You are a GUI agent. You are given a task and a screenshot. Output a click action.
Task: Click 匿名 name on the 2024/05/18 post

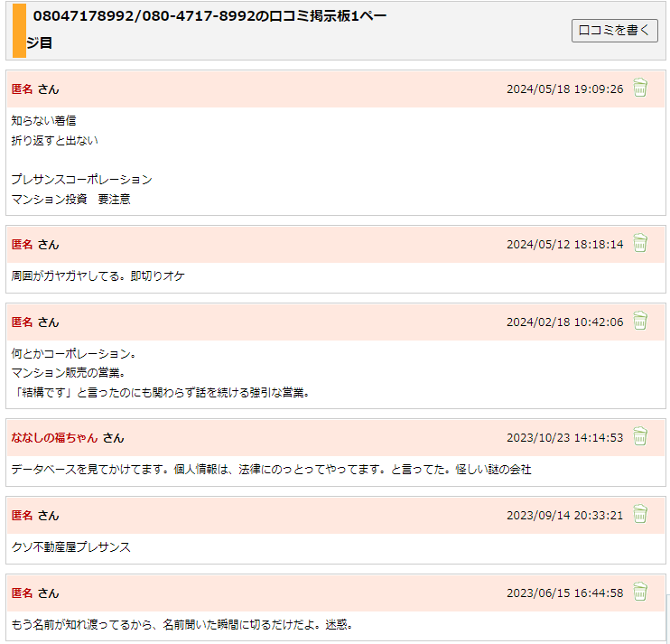[x=22, y=89]
